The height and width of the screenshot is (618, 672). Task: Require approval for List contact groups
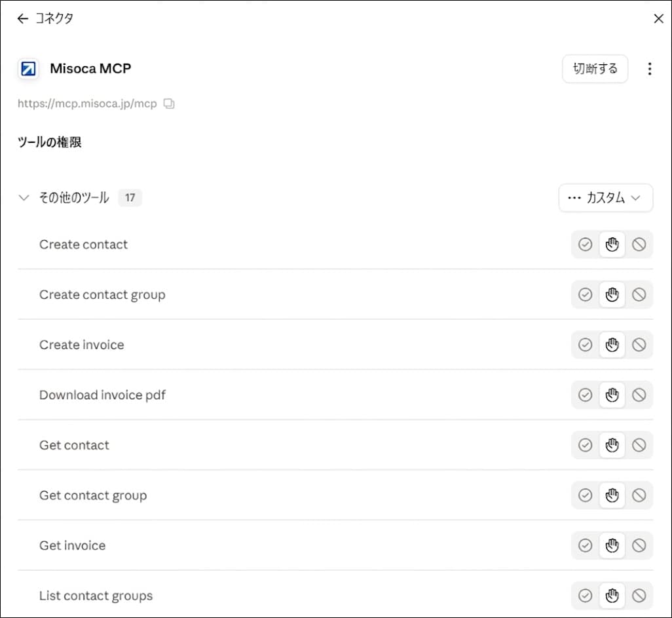612,596
